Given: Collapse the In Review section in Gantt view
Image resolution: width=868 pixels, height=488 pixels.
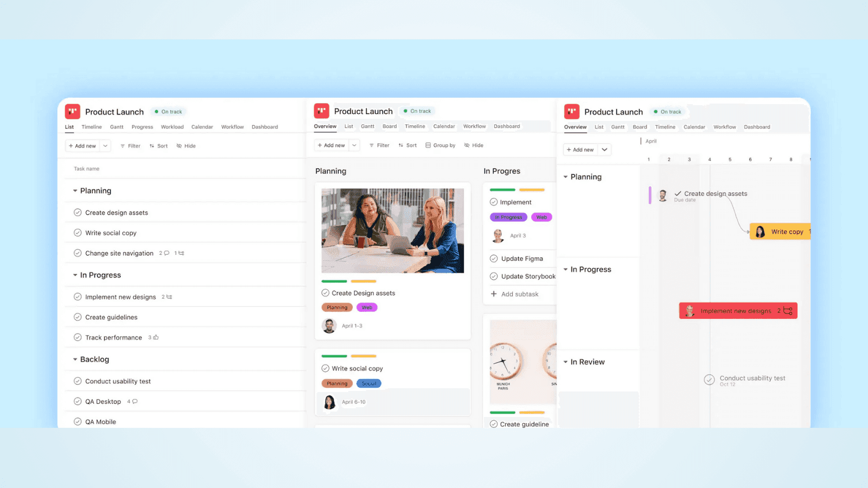Looking at the screenshot, I should (566, 362).
